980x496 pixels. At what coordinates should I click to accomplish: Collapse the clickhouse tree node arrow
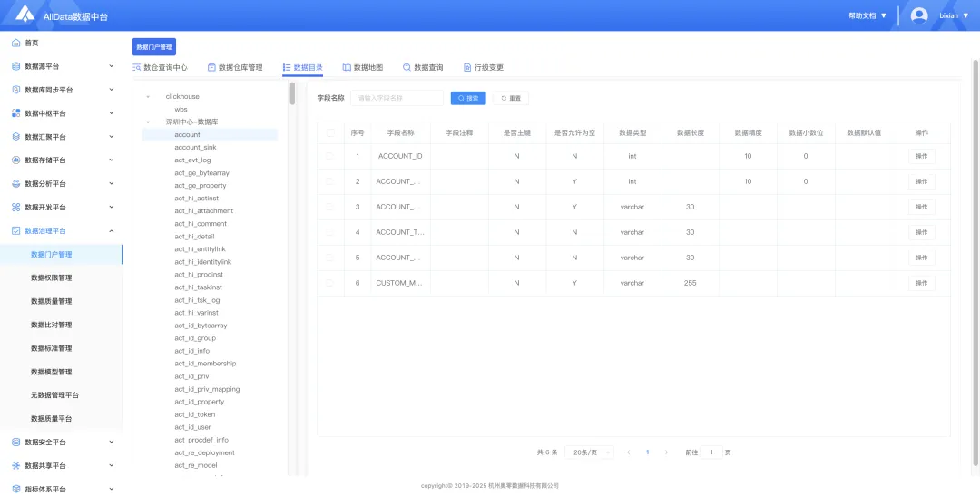click(148, 97)
